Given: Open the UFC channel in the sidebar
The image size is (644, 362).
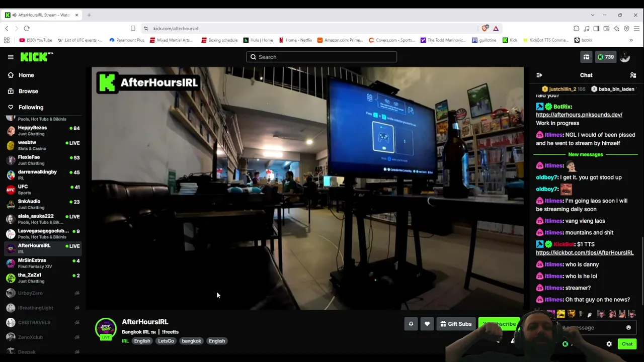Looking at the screenshot, I should (43, 190).
